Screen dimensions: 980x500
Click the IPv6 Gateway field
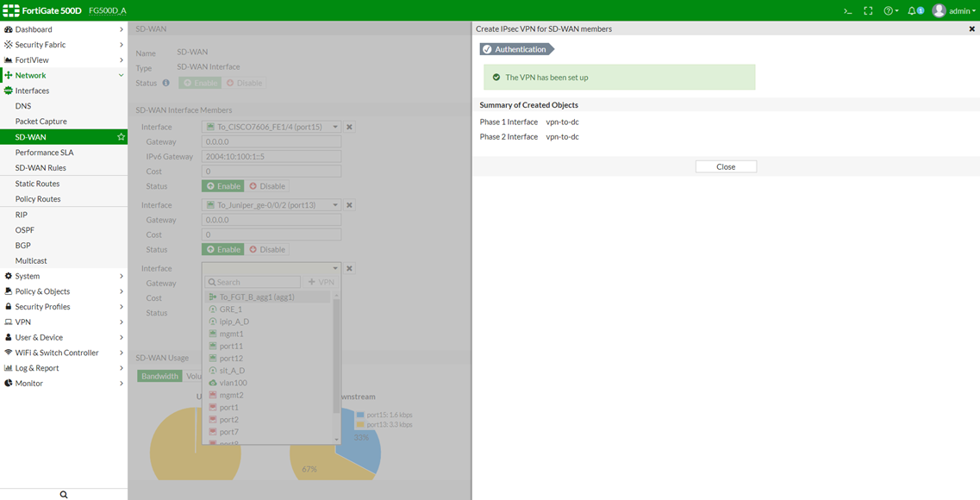coord(272,156)
